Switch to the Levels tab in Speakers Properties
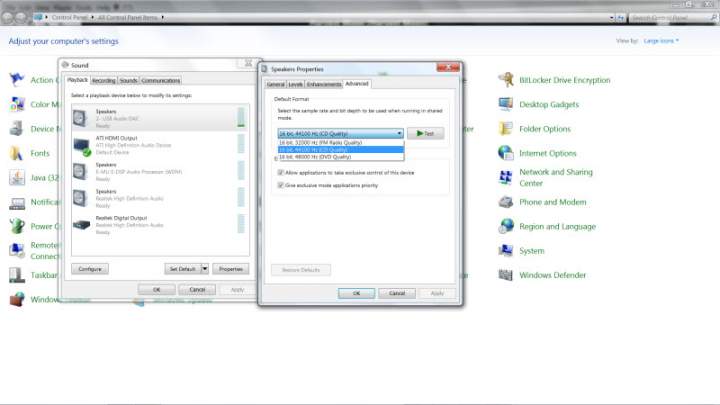720x405 pixels. tap(295, 84)
